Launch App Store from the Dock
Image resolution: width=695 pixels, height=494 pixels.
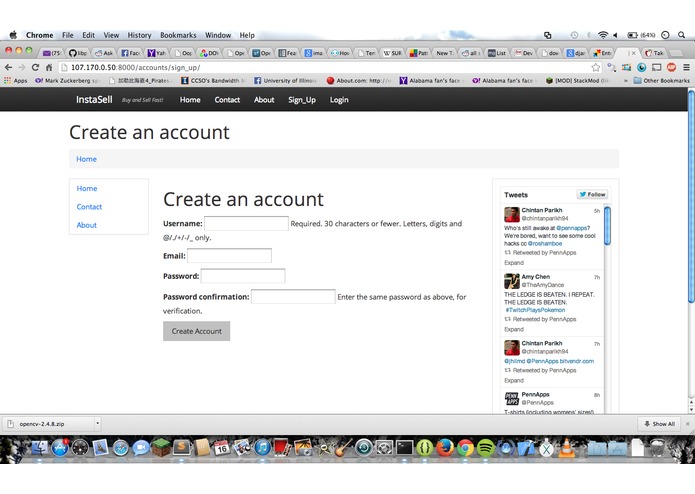(x=60, y=448)
